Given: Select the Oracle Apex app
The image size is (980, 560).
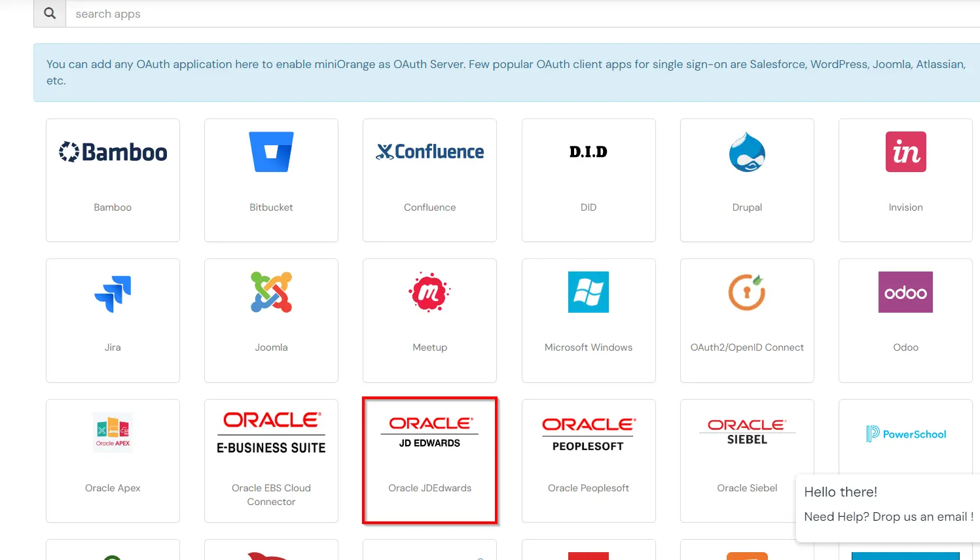Looking at the screenshot, I should (113, 461).
